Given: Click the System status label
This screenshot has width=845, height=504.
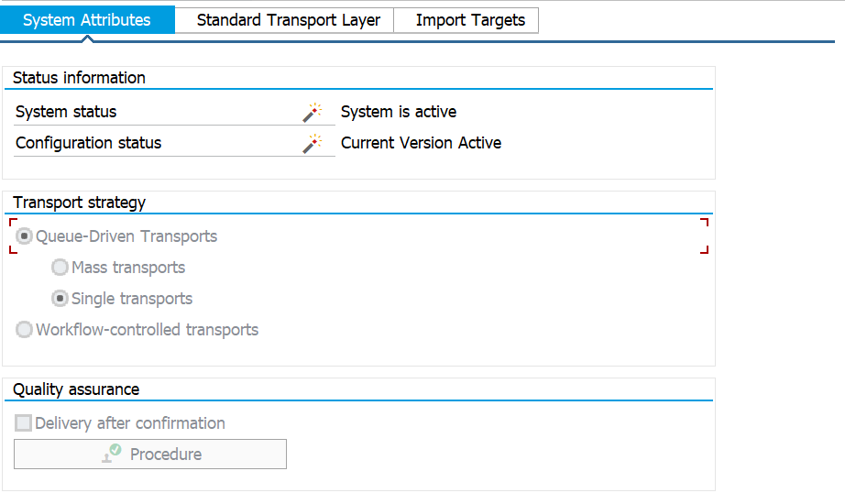Looking at the screenshot, I should pos(66,112).
